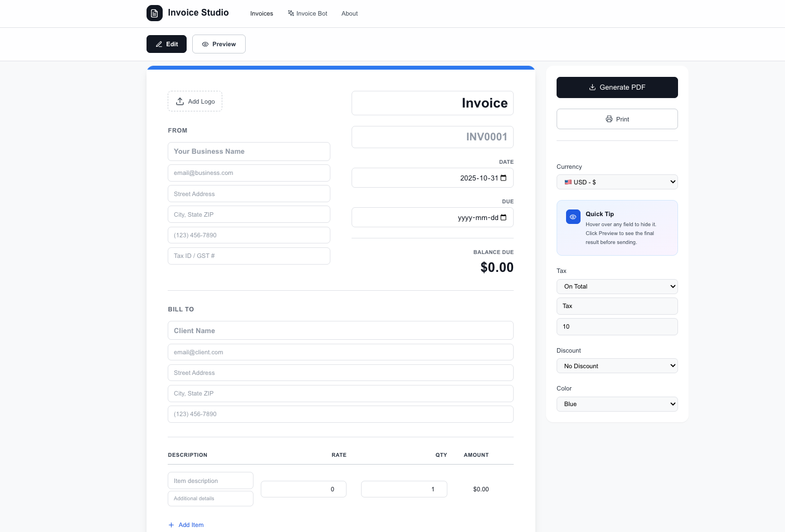The width and height of the screenshot is (785, 532).
Task: Click the plus icon next to Add Item
Action: point(171,525)
